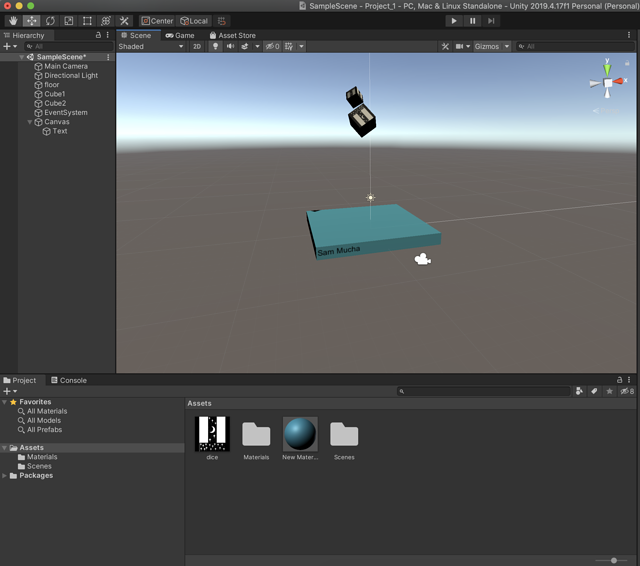
Task: Toggle hidden packages visibility count
Action: click(627, 391)
